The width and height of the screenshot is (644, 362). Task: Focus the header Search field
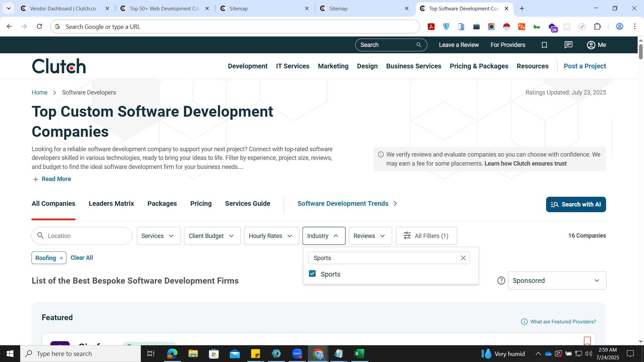coord(391,45)
